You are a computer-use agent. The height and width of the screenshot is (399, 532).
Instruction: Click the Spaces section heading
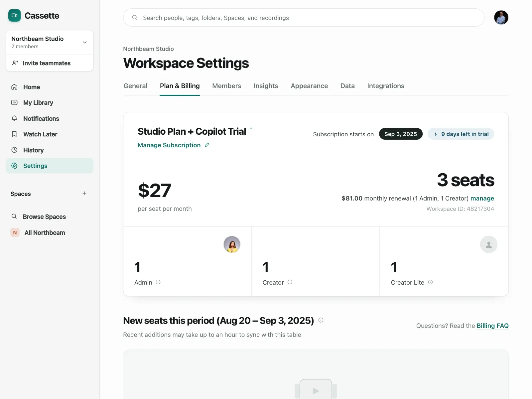pyautogui.click(x=21, y=194)
